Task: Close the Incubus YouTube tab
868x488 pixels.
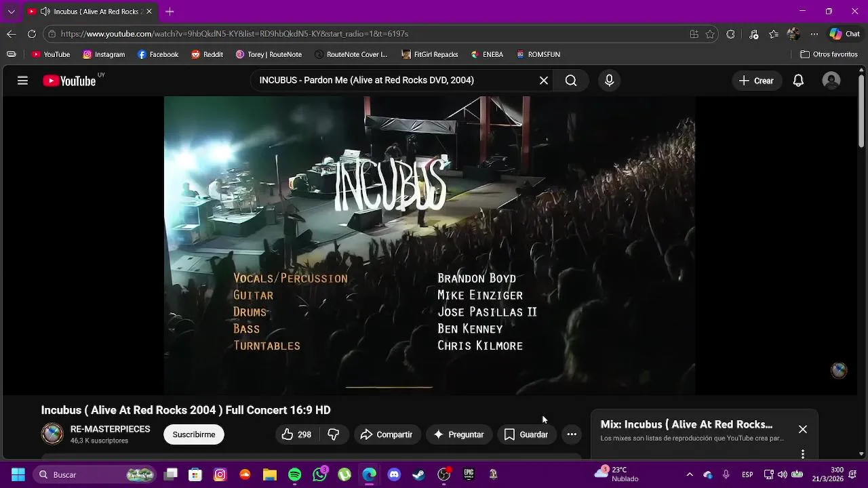Action: [x=149, y=12]
